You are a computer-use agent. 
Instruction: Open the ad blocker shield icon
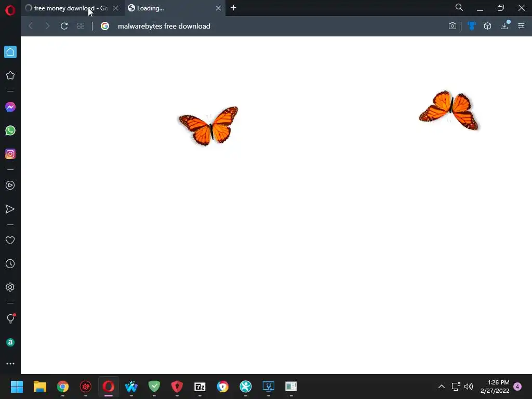tap(472, 26)
